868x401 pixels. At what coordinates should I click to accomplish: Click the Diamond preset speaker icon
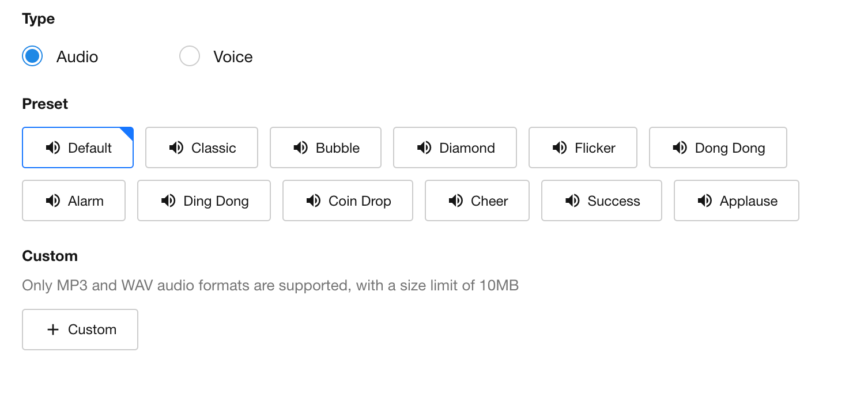tap(424, 148)
